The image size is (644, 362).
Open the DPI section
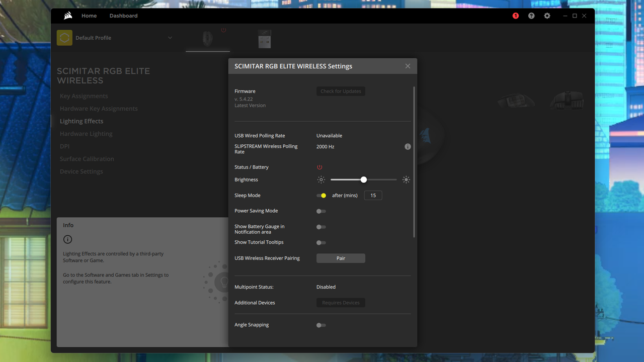[65, 146]
